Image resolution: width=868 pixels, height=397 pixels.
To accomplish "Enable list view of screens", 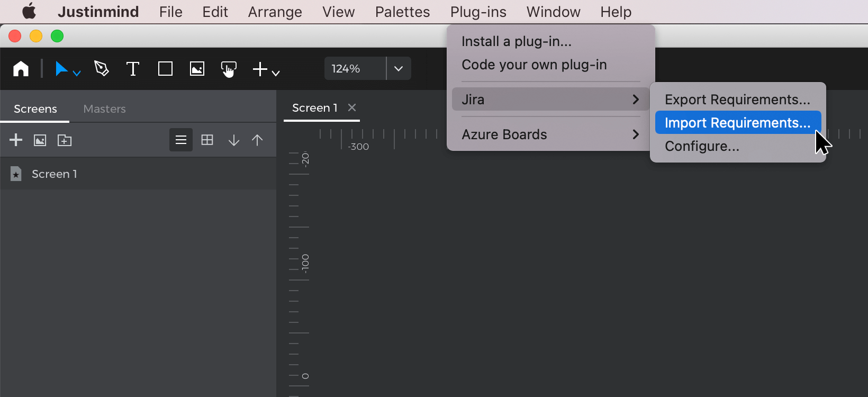I will point(181,140).
